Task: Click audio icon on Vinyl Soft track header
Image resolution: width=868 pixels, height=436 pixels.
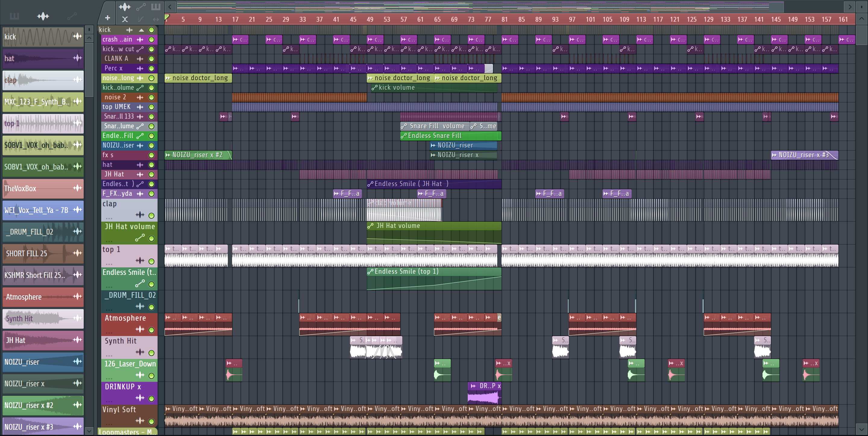Action: [x=140, y=421]
